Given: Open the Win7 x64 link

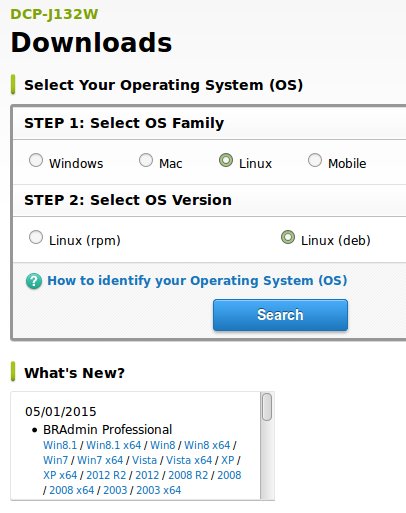Looking at the screenshot, I should 100,460.
